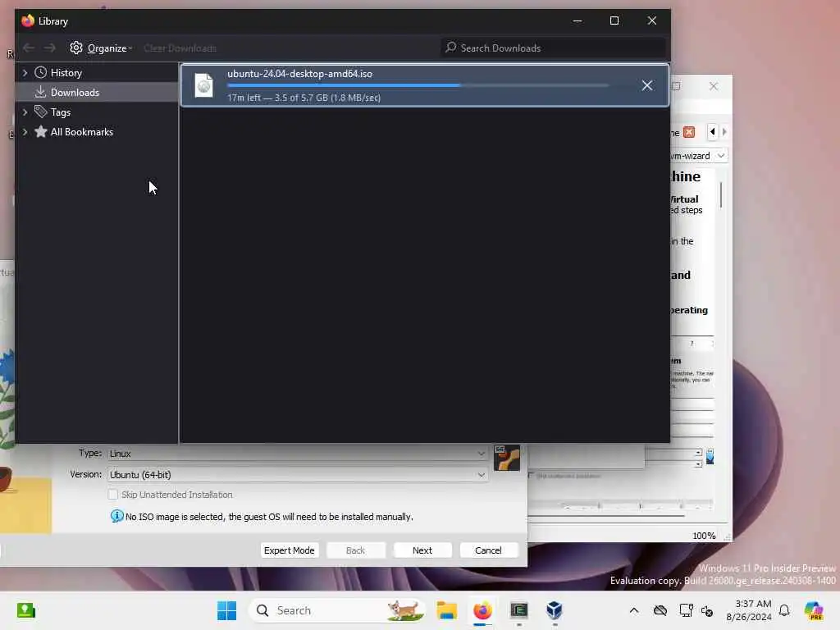Click the info icon beside No ISO message
Viewport: 840px width, 630px height.
(x=116, y=516)
